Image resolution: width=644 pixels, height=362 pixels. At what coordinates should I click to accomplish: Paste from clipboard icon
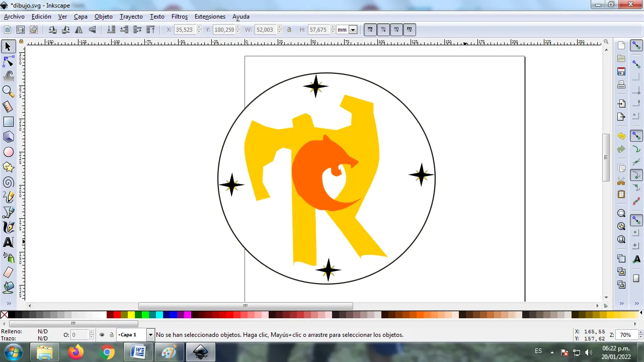621,194
